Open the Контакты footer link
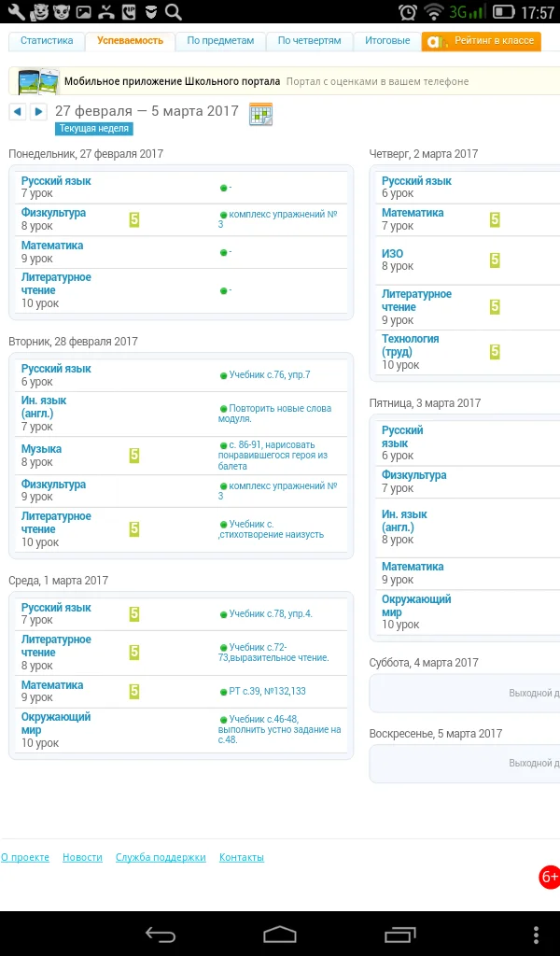560x956 pixels. tap(242, 857)
